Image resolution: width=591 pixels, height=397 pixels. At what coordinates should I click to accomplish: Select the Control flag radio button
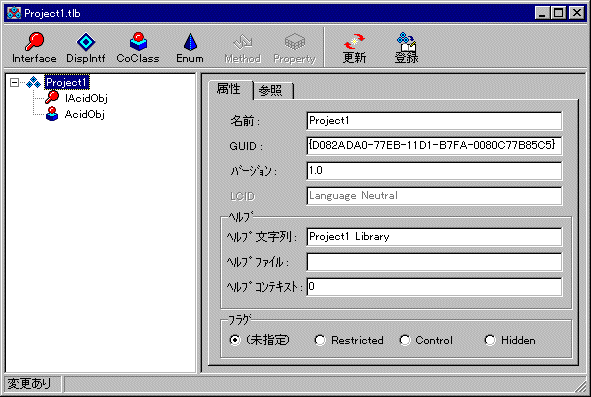[x=405, y=340]
